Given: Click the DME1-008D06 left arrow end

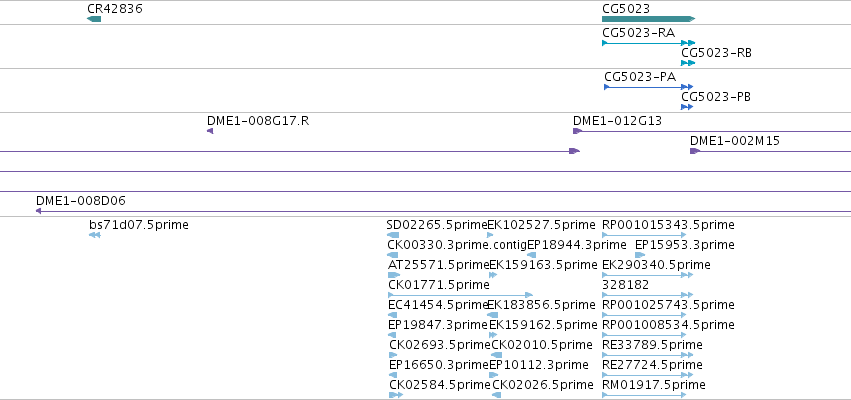Looking at the screenshot, I should pyautogui.click(x=39, y=211).
